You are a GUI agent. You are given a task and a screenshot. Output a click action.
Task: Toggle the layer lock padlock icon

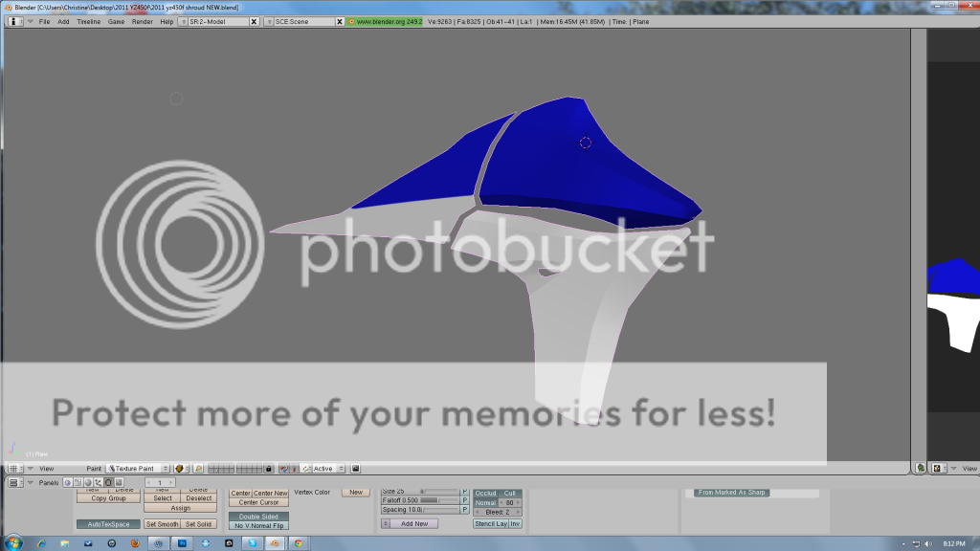[269, 469]
